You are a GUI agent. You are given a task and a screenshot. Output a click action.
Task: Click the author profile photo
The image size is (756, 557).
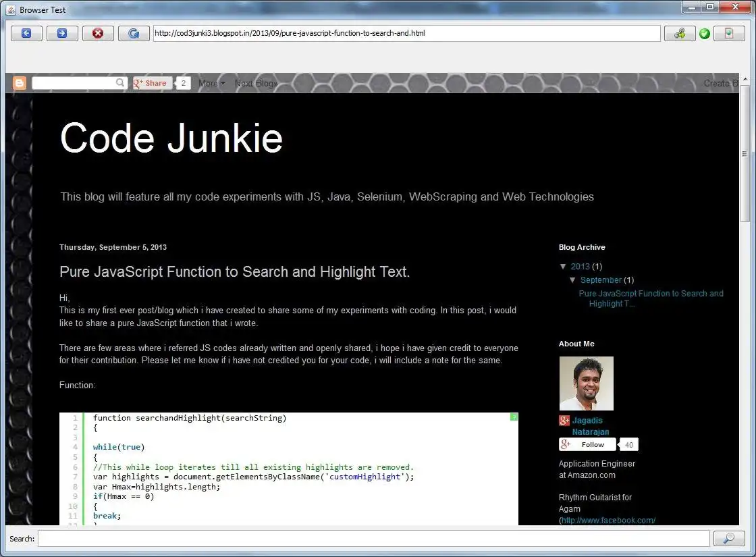click(x=587, y=383)
